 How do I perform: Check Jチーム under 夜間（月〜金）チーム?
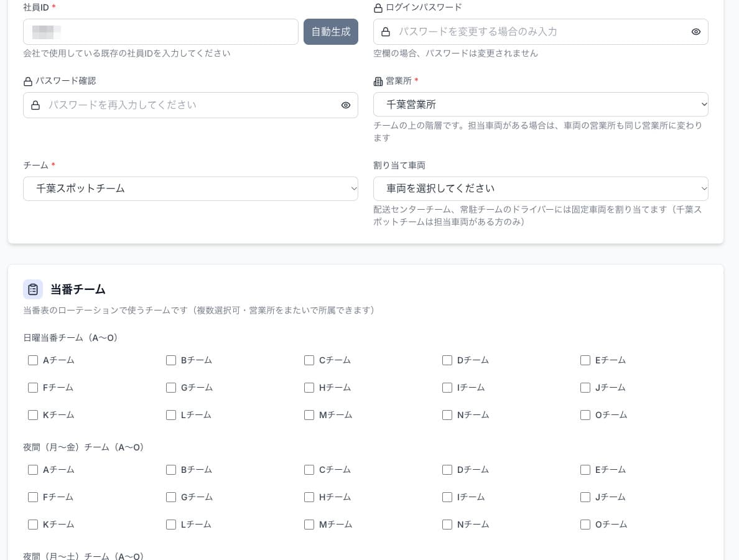tap(585, 497)
